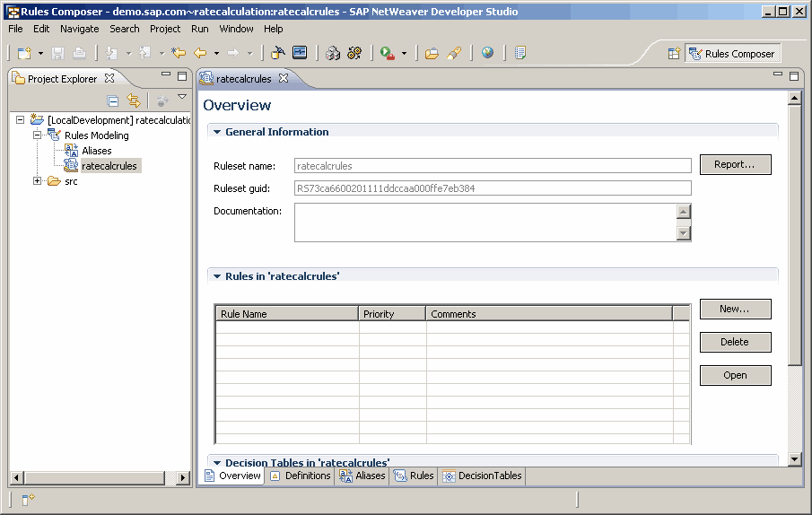
Task: Click the Next Annotation toolbar icon
Action: (111, 53)
